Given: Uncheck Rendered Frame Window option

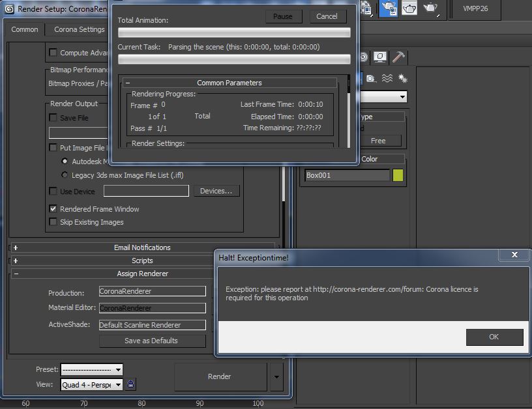Looking at the screenshot, I should pyautogui.click(x=53, y=209).
